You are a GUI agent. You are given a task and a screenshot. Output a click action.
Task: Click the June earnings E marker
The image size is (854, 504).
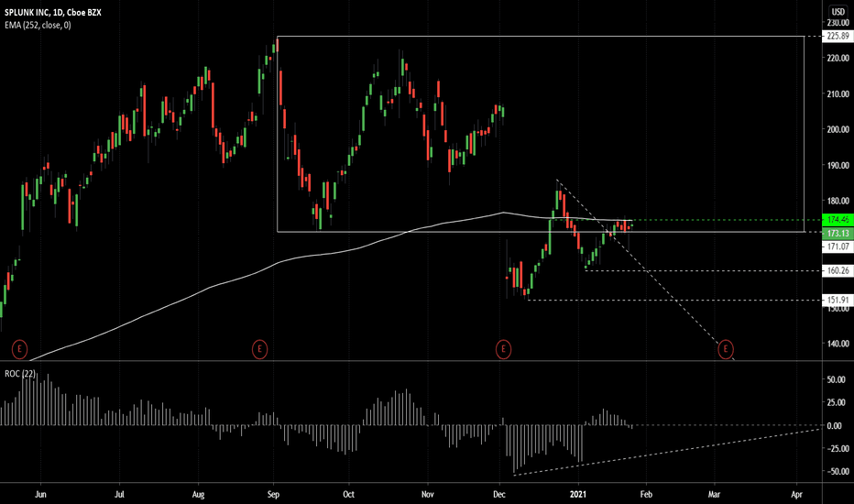[19, 349]
